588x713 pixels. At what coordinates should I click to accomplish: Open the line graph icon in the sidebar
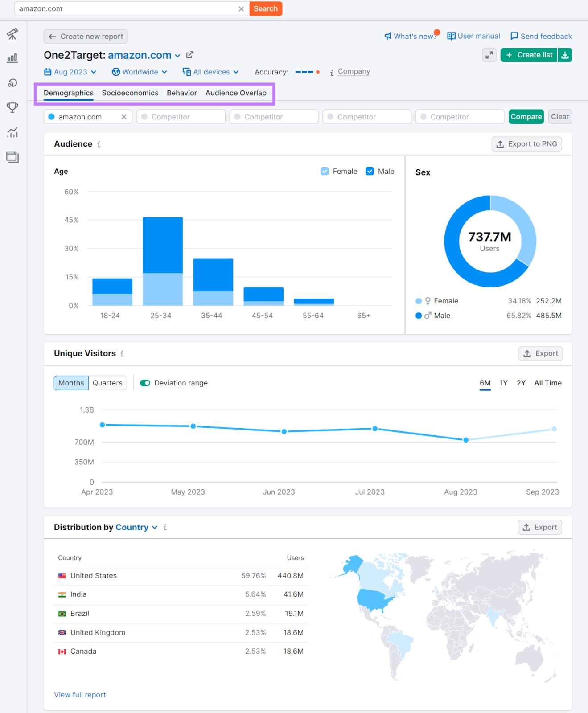[12, 132]
